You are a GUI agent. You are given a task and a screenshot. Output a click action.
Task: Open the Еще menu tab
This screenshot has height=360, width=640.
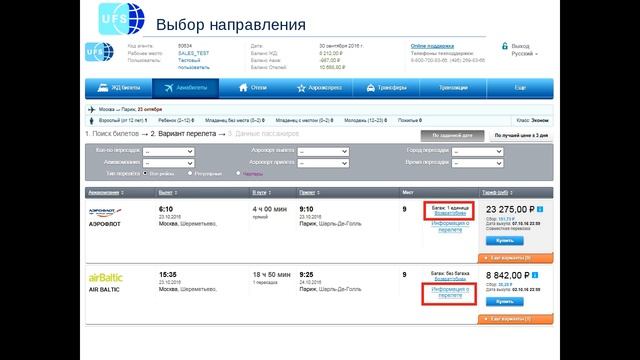520,88
